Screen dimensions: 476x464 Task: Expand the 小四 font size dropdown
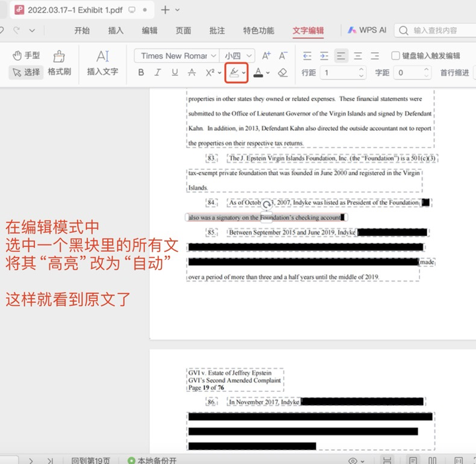click(x=238, y=56)
